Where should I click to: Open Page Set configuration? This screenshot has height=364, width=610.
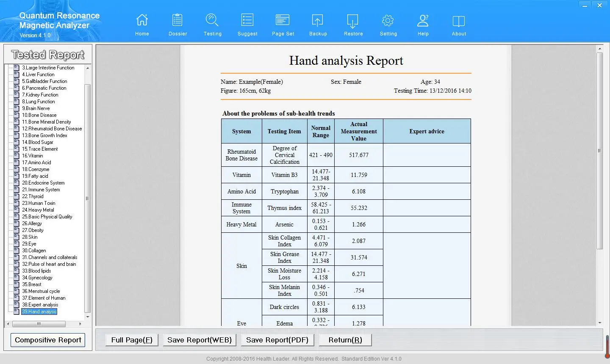point(283,24)
